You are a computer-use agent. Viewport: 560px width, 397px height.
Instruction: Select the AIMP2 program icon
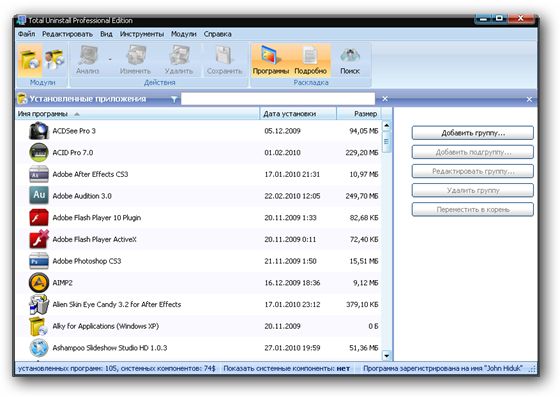pos(39,282)
